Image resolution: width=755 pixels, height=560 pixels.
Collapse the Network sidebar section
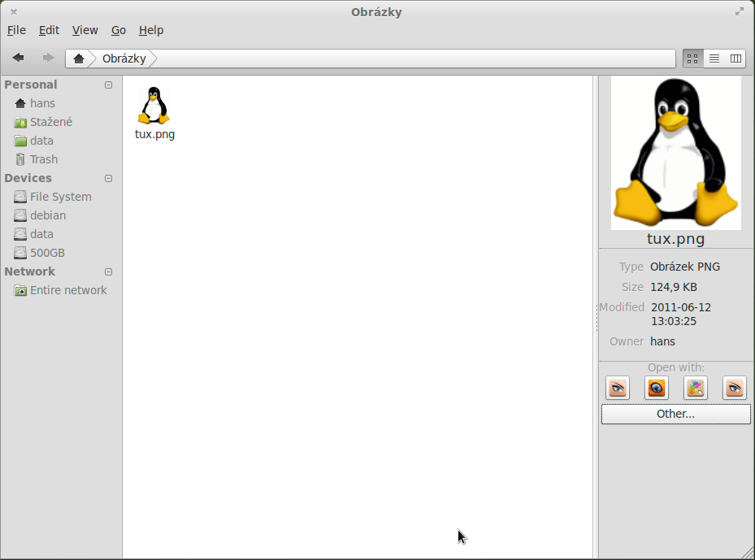click(109, 271)
